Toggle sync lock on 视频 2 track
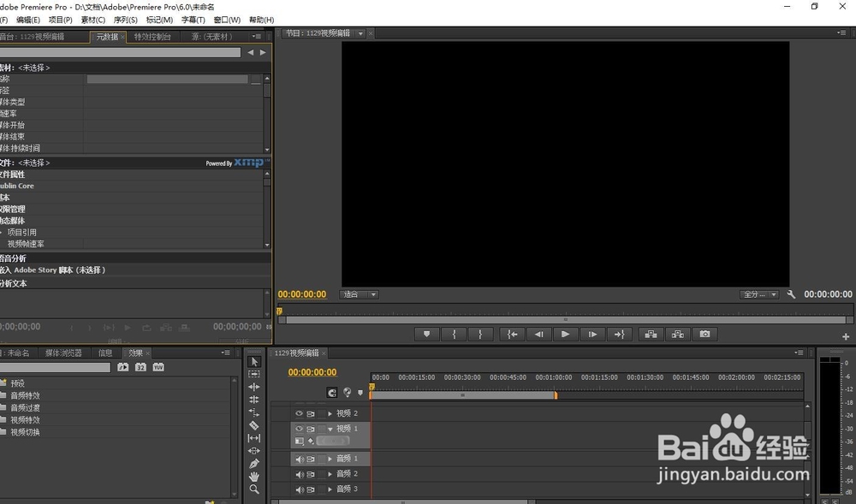This screenshot has width=856, height=504. [311, 414]
